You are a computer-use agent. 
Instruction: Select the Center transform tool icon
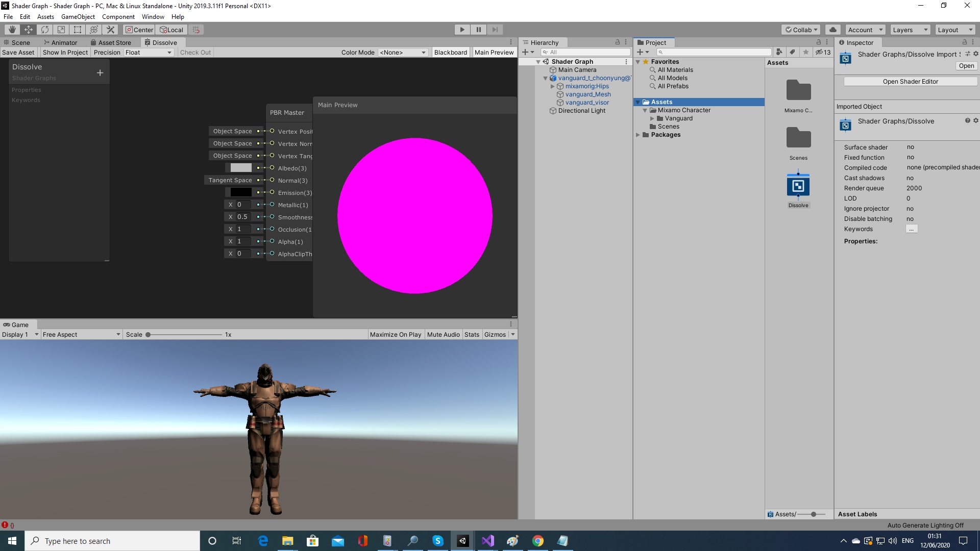[x=139, y=30]
